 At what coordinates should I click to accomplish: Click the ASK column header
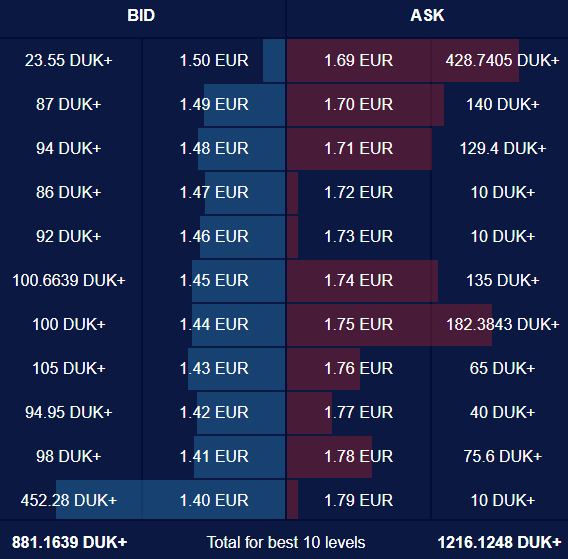427,16
